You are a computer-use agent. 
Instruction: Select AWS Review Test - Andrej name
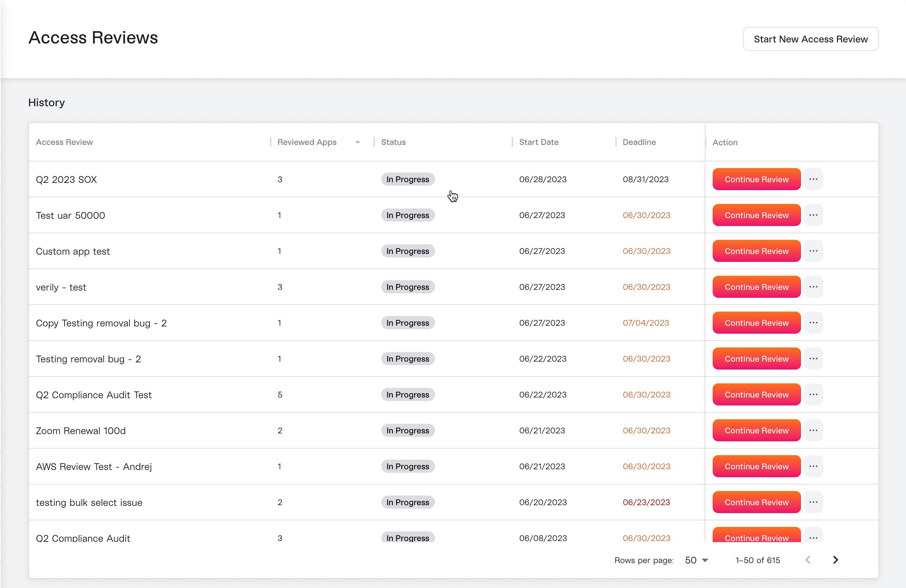point(94,467)
